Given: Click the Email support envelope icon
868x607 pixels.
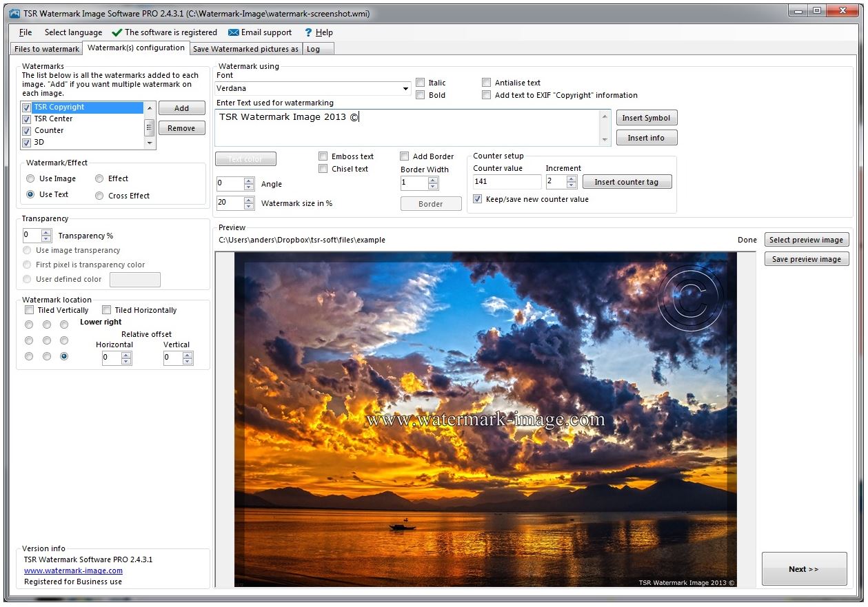Looking at the screenshot, I should [233, 32].
